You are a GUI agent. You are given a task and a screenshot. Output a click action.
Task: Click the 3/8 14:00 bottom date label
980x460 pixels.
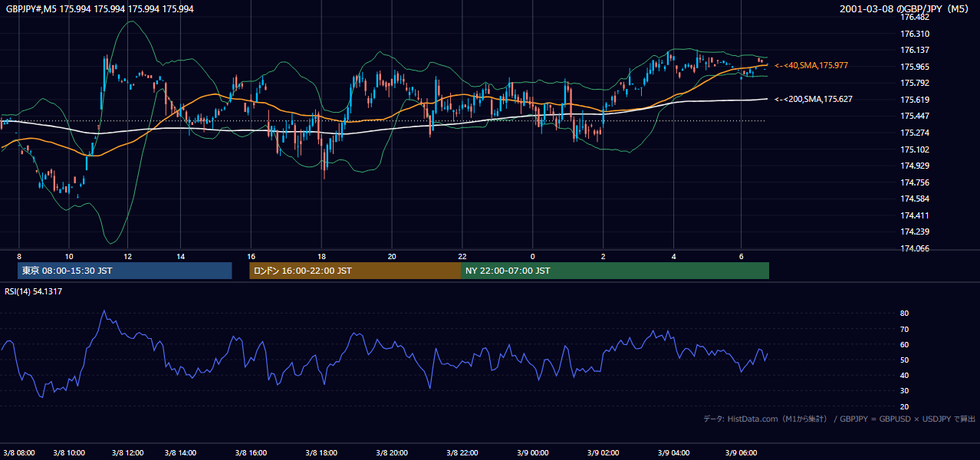180,452
